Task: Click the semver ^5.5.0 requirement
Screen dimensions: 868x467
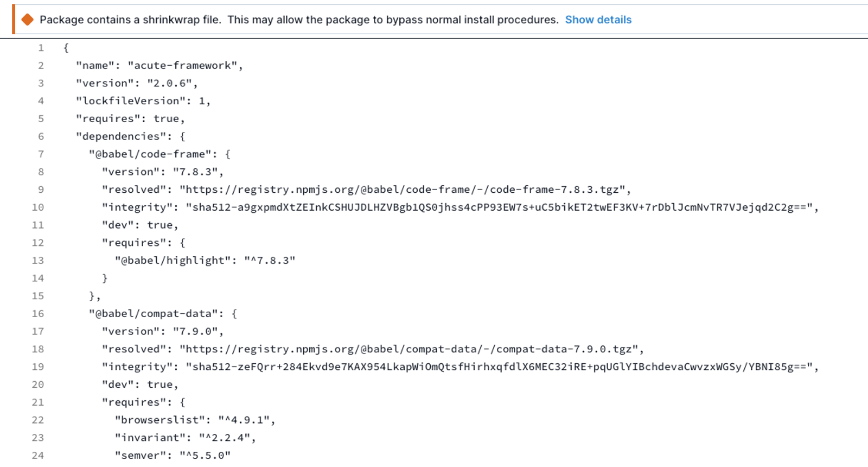Action: coord(173,455)
